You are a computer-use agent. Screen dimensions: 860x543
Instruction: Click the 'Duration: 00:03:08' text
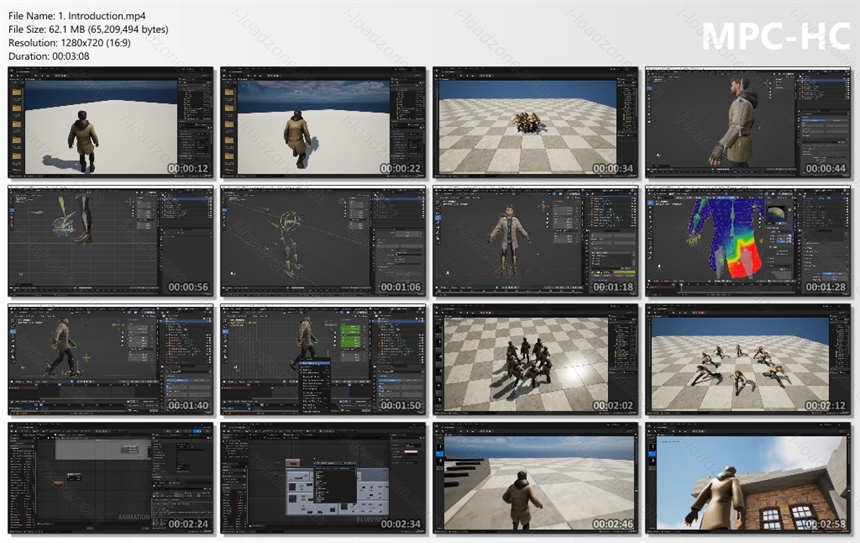pos(49,56)
